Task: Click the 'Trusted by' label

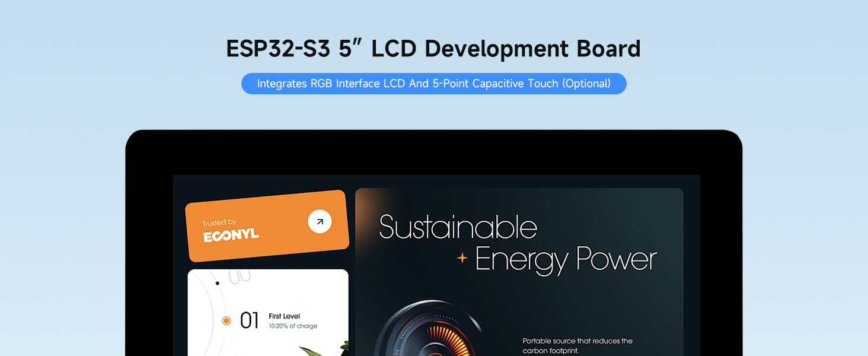Action: [219, 223]
